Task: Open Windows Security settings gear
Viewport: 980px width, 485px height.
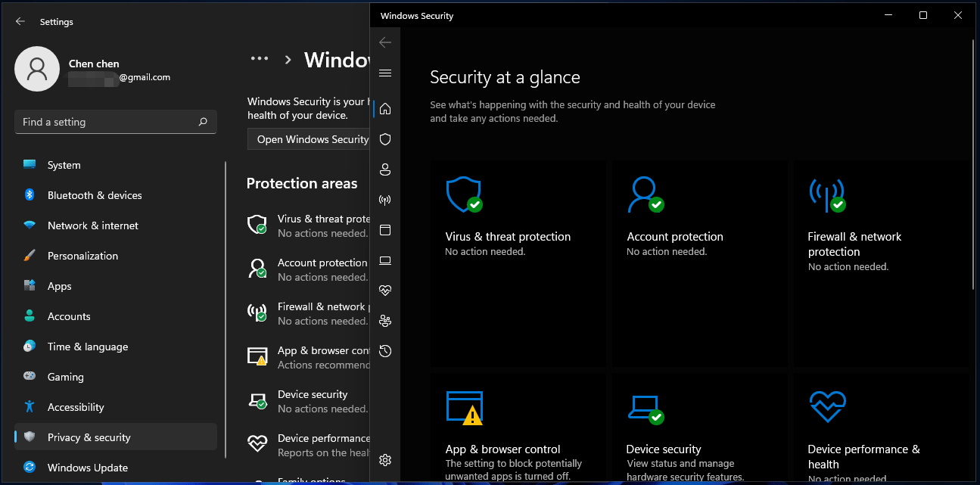Action: click(385, 459)
